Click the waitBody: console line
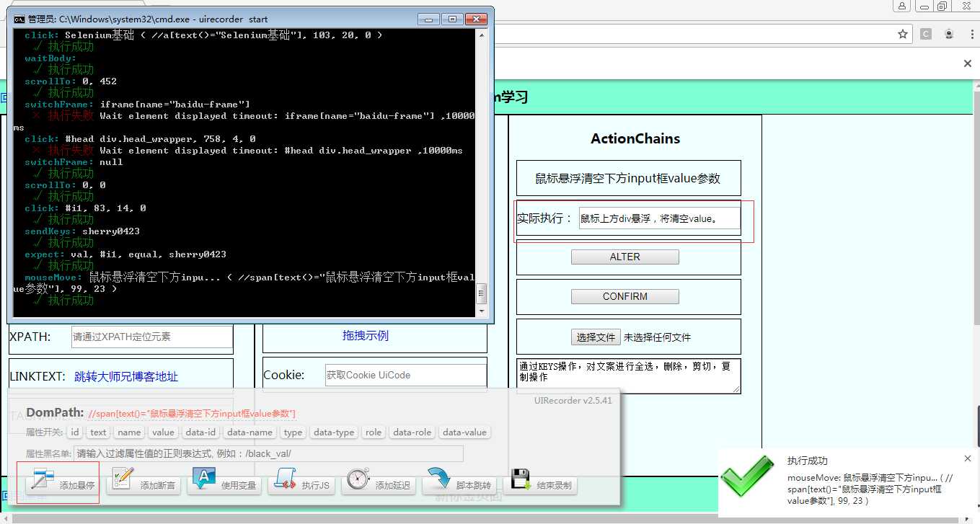 tap(50, 58)
